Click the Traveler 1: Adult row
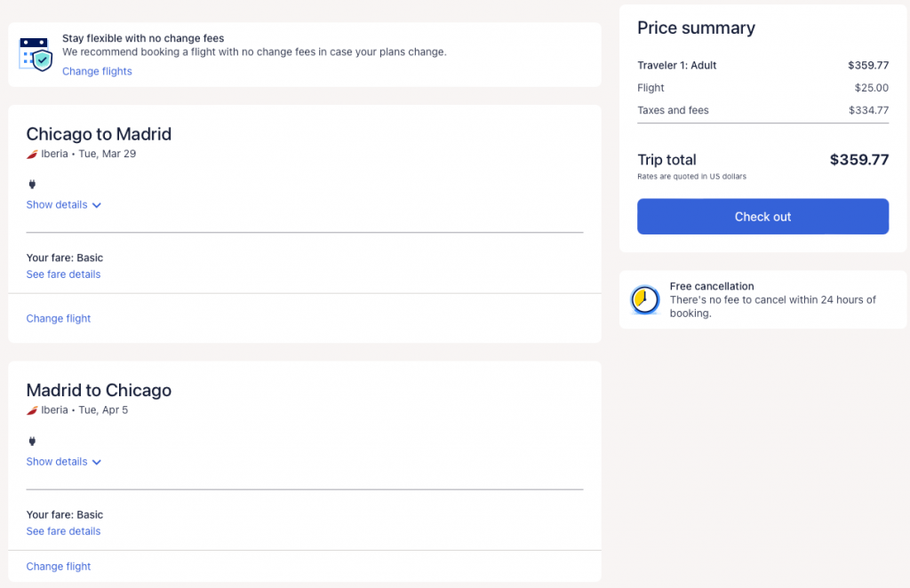The height and width of the screenshot is (588, 910). [676, 65]
